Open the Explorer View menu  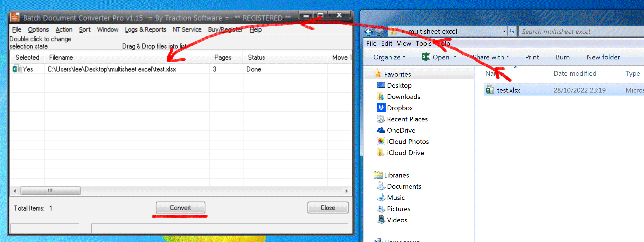pos(404,43)
